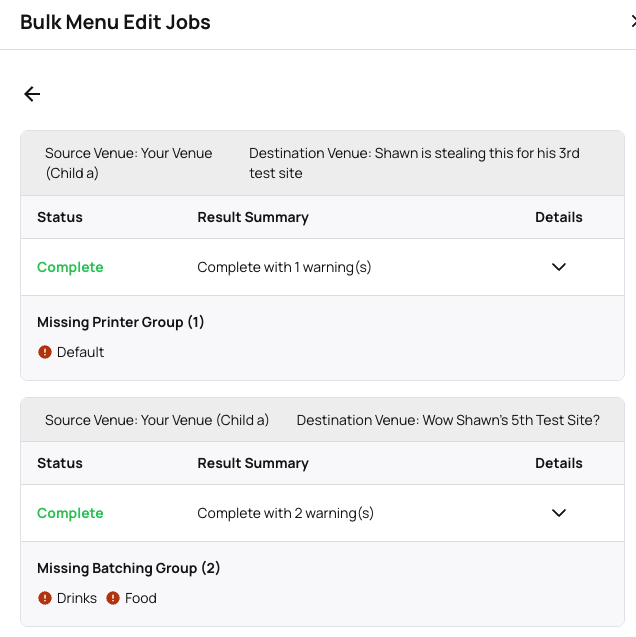
Task: Click "Complete with 1 warning(s)" summary text
Action: pos(284,267)
